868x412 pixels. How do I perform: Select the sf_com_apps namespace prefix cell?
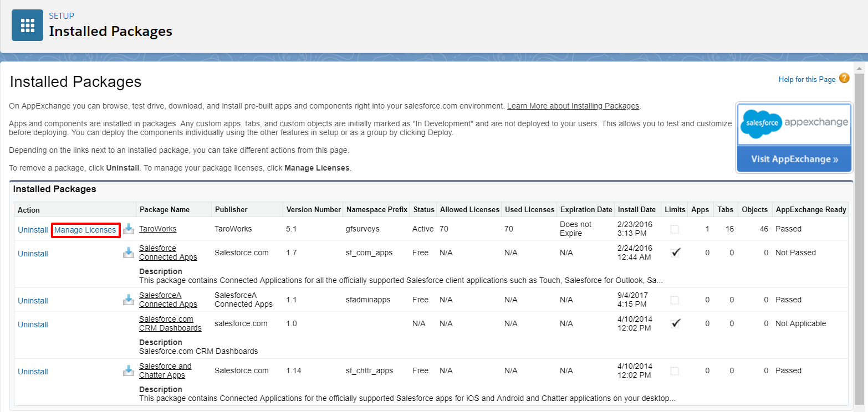click(x=369, y=253)
